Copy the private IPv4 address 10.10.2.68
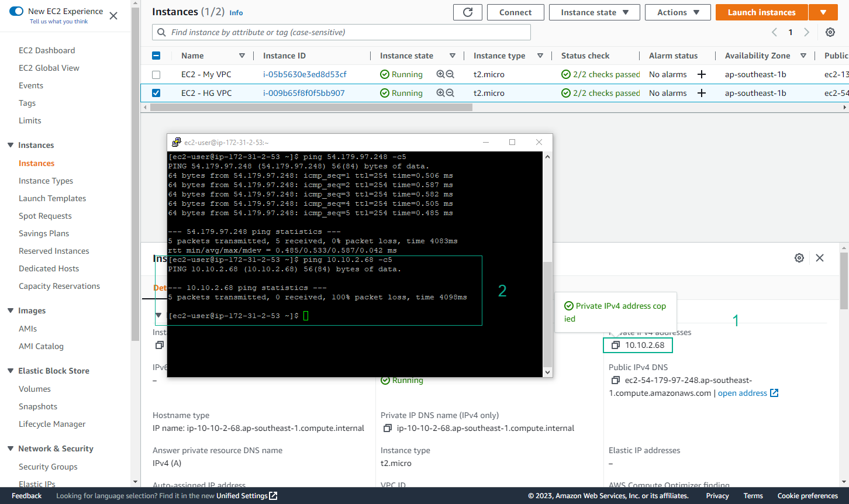The width and height of the screenshot is (849, 504). pos(615,345)
